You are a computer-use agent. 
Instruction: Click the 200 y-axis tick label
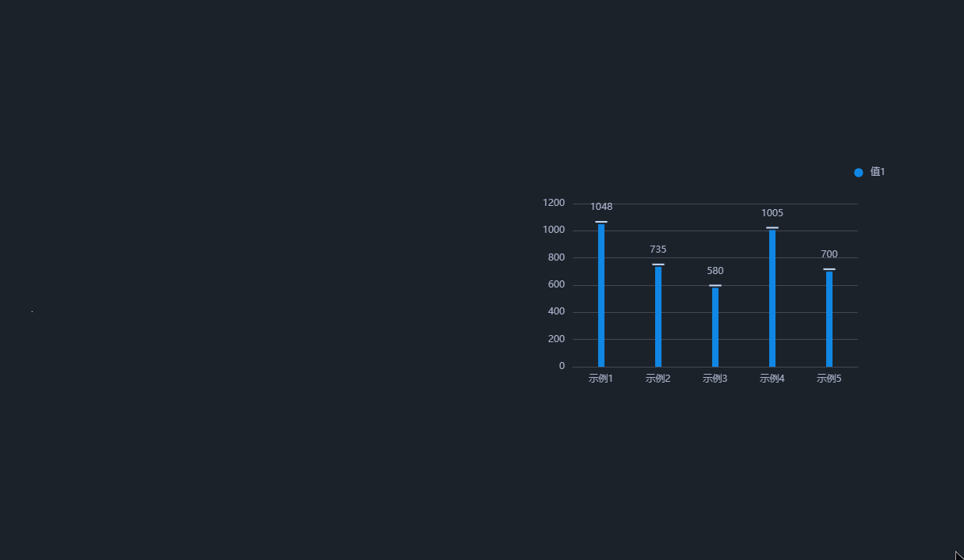coord(556,339)
